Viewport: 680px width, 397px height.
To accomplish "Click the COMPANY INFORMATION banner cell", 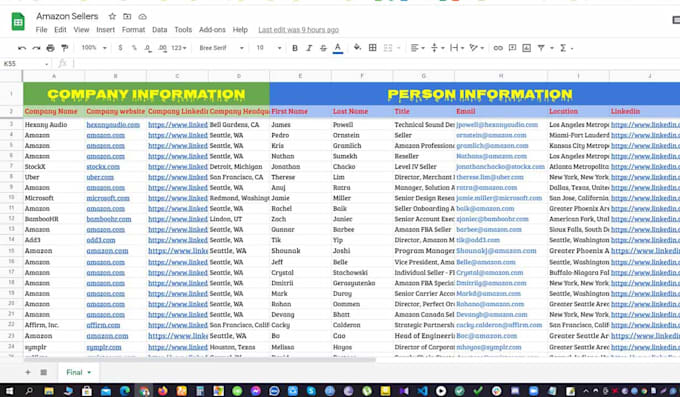I will pos(147,94).
